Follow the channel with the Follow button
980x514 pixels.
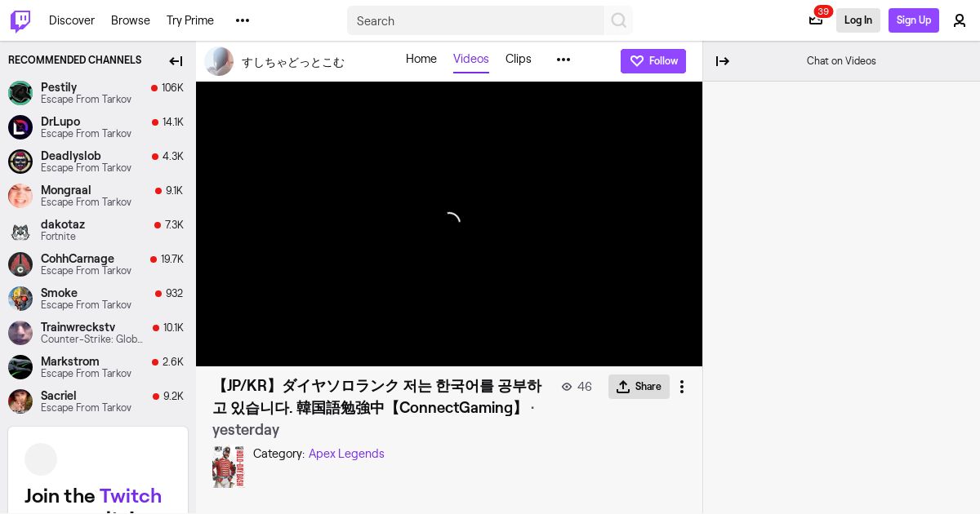[x=653, y=61]
